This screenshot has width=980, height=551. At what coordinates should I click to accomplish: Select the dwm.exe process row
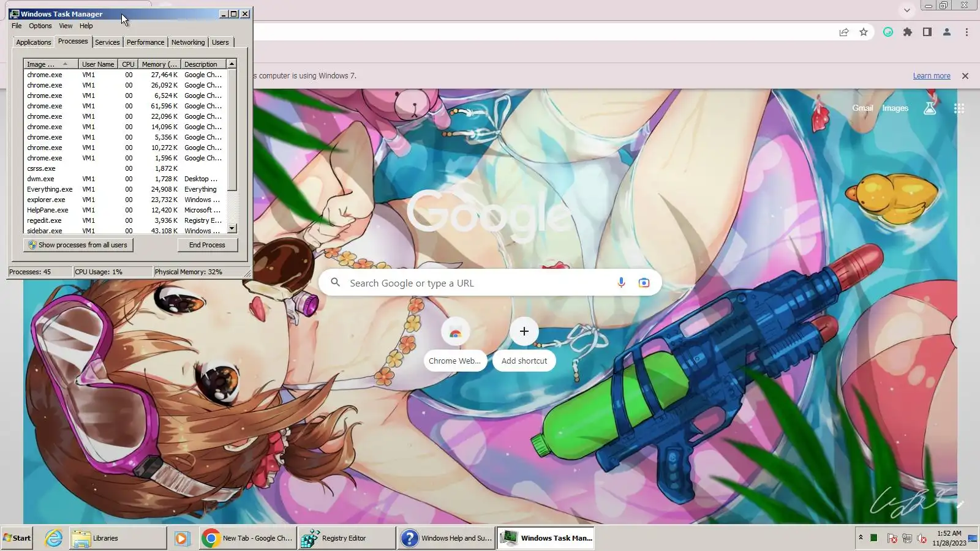pyautogui.click(x=126, y=179)
